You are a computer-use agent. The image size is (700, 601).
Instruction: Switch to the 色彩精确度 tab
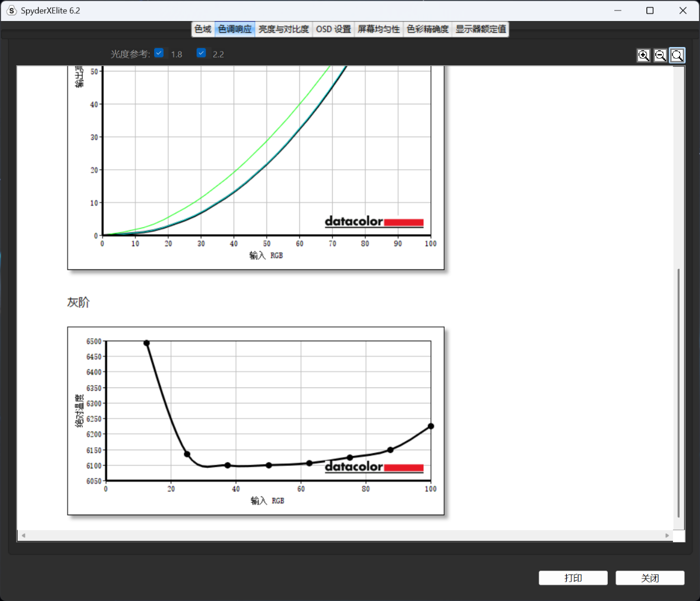point(428,29)
